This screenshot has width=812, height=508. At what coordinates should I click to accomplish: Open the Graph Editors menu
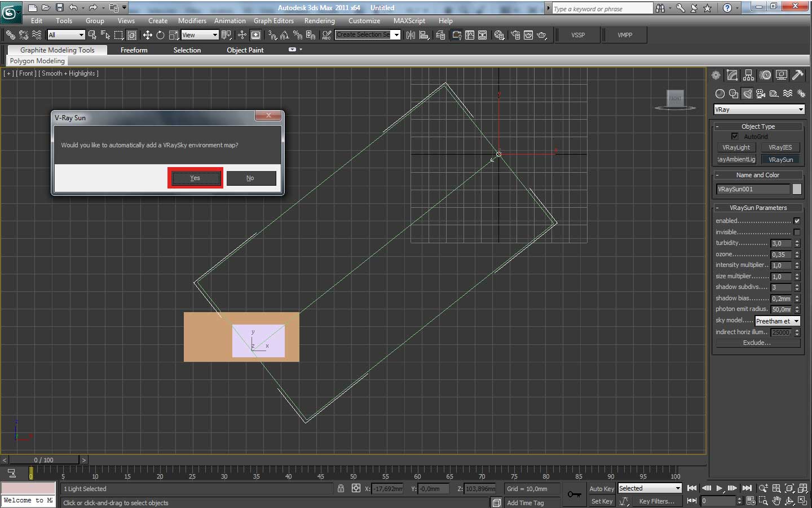coord(273,21)
